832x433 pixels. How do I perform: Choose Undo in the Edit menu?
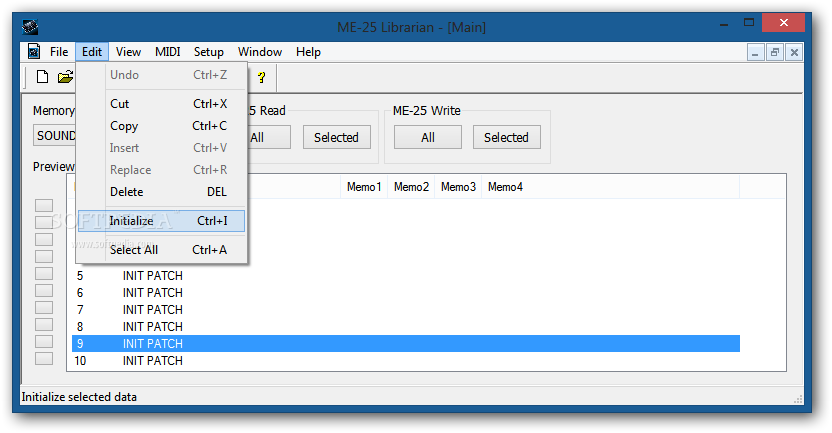[161, 75]
